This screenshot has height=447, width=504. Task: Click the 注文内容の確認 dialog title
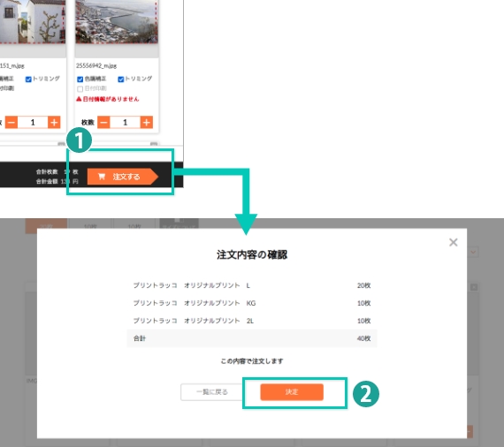(252, 255)
